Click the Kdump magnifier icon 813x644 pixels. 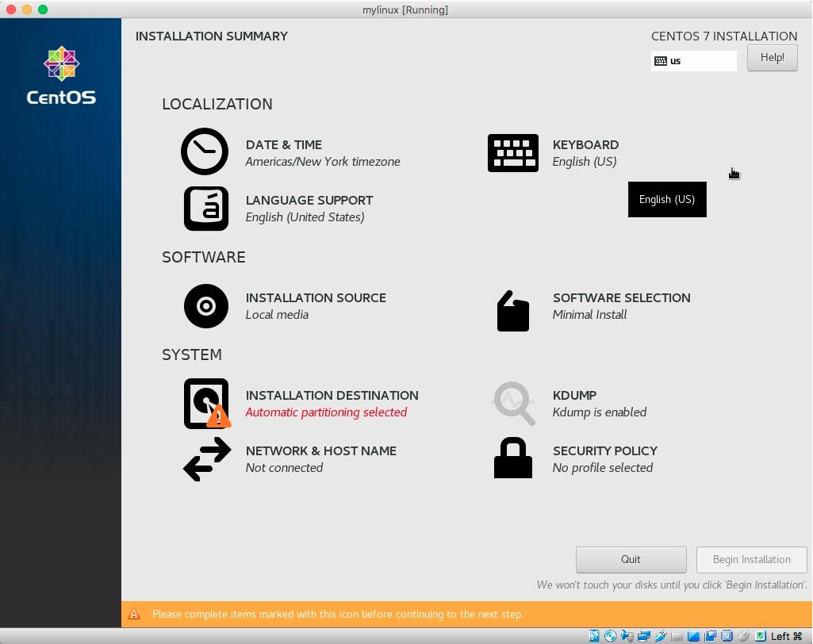tap(512, 403)
